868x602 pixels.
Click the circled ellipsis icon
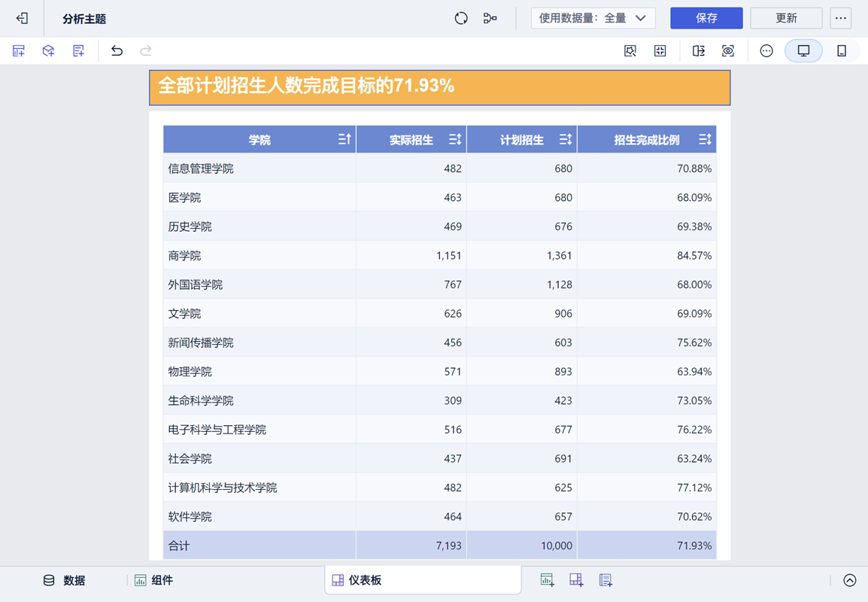tap(766, 51)
